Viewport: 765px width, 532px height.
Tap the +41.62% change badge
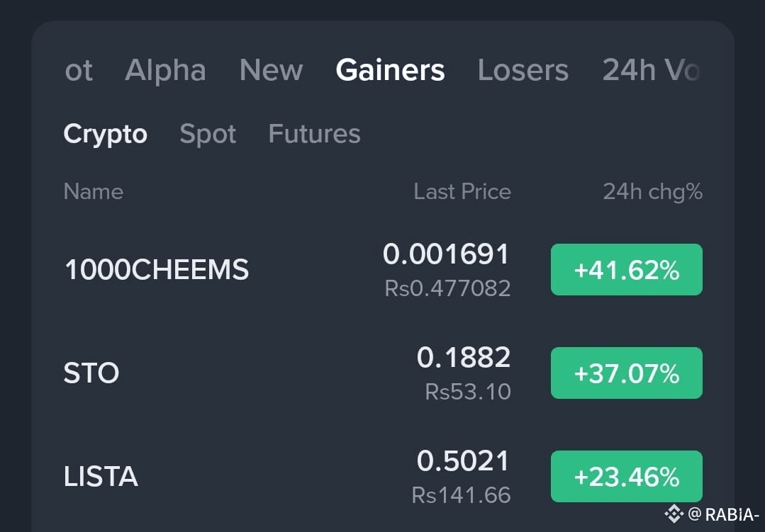[627, 270]
